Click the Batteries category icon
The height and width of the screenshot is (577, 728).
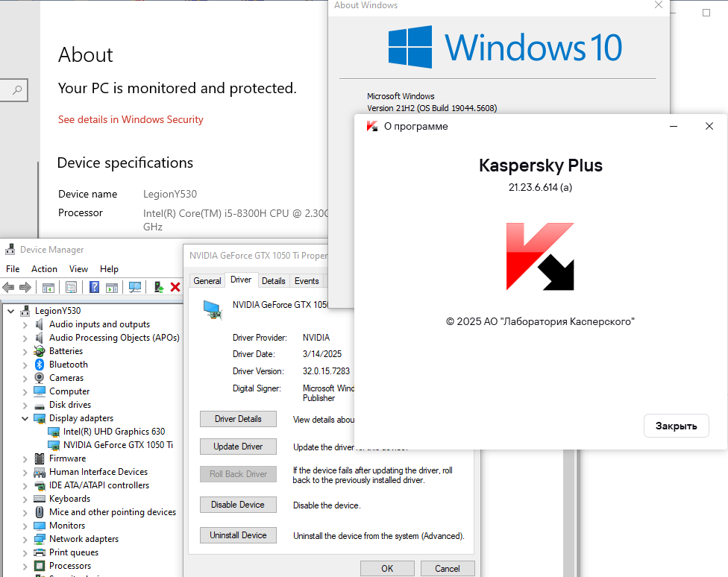coord(40,351)
